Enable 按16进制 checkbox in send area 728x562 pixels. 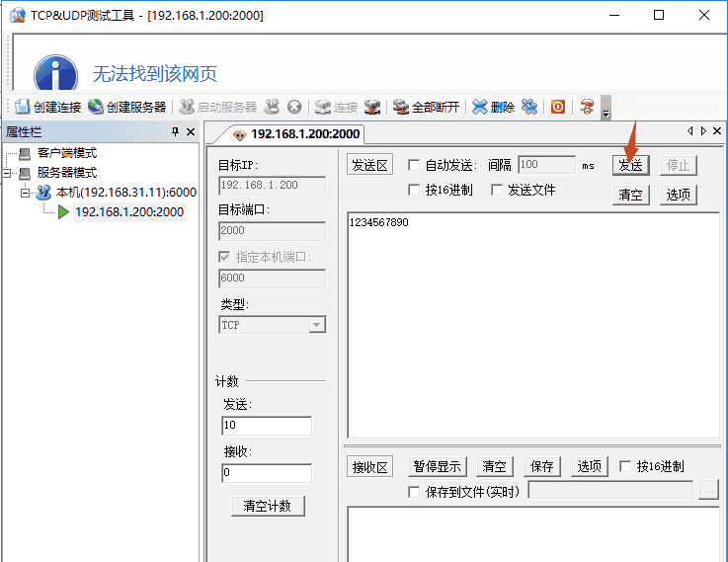pos(414,190)
